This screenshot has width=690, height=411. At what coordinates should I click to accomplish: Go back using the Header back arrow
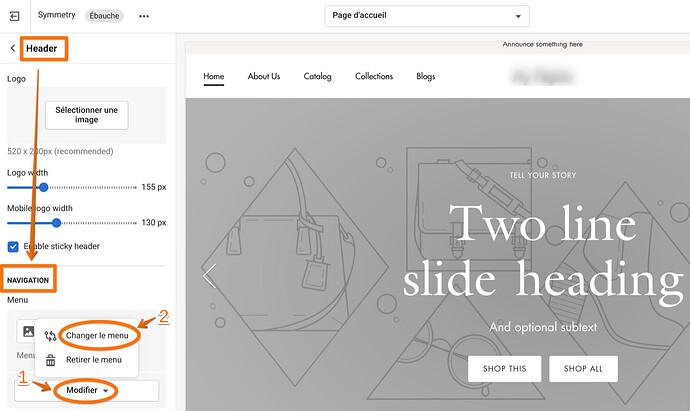(x=13, y=48)
